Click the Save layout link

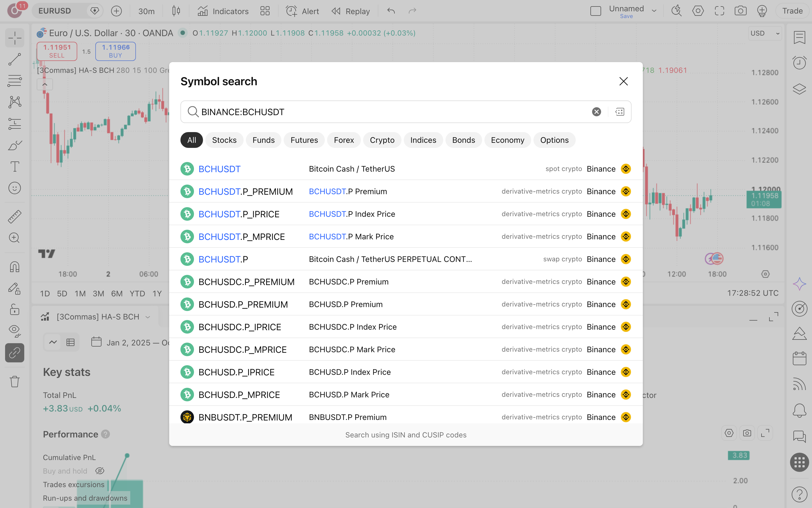[626, 16]
